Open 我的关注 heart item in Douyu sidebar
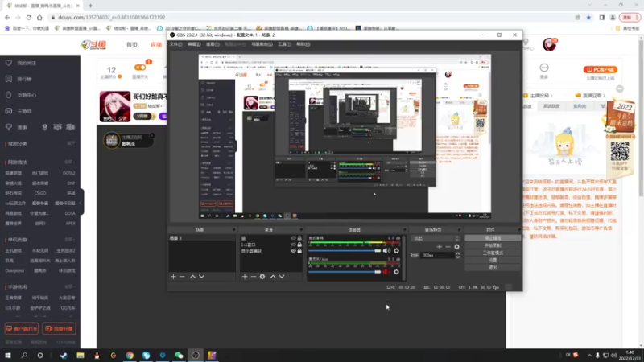 click(x=22, y=64)
